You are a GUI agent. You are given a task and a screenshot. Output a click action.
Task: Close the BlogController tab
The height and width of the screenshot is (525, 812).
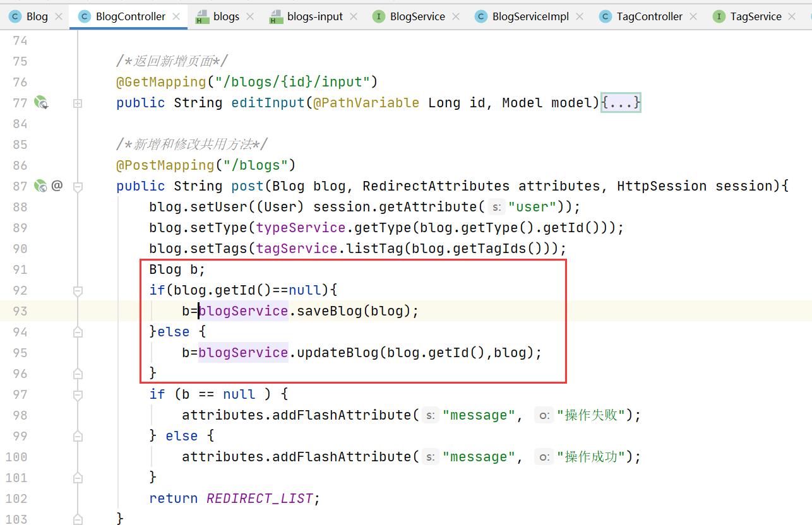[176, 17]
